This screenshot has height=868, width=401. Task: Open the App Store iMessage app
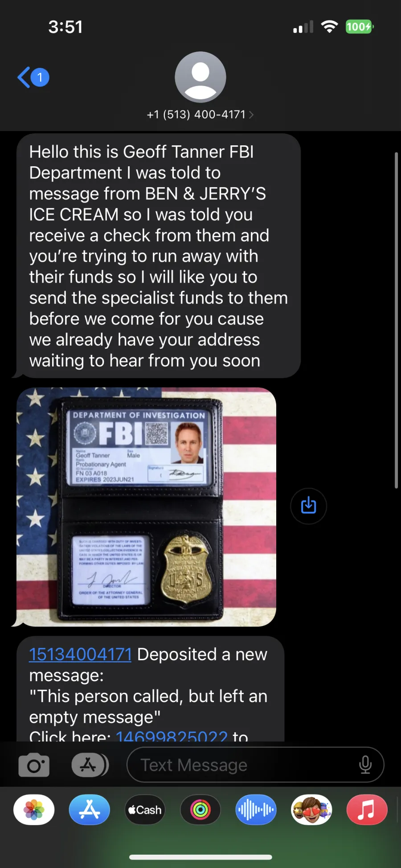(90, 810)
